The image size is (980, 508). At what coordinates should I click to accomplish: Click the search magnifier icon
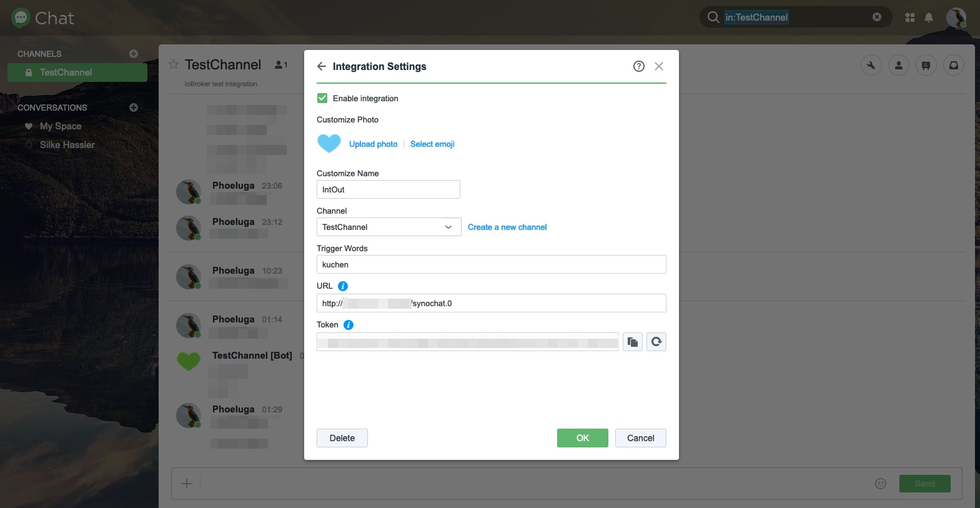tap(713, 17)
